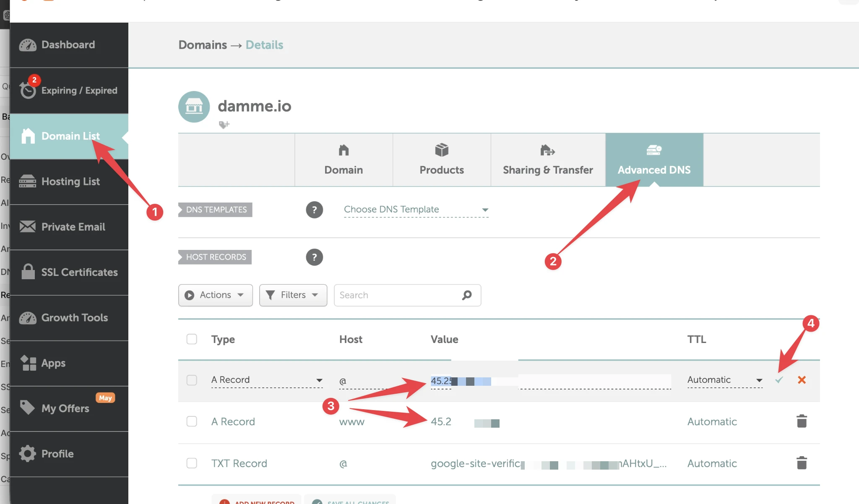Go to Domain List in sidebar

69,136
